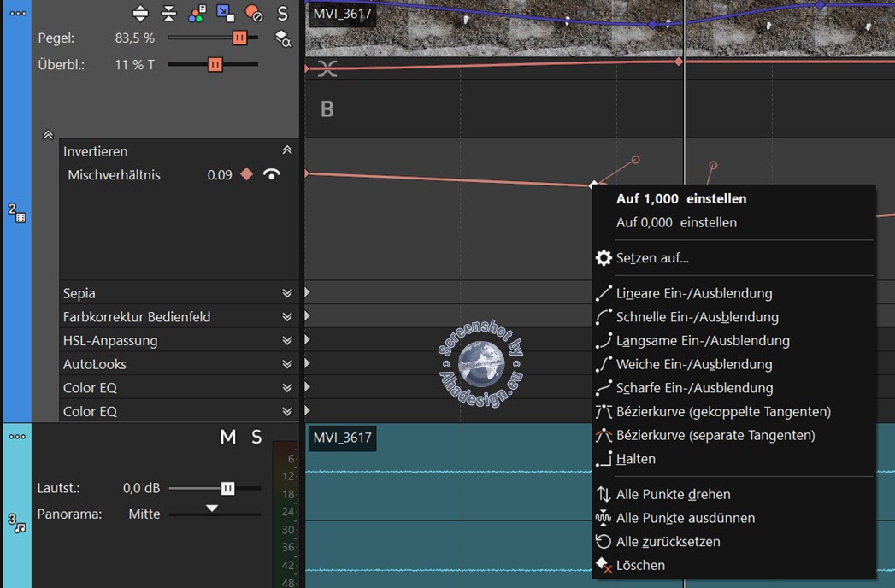Open automation settings icon on video track

tap(253, 13)
